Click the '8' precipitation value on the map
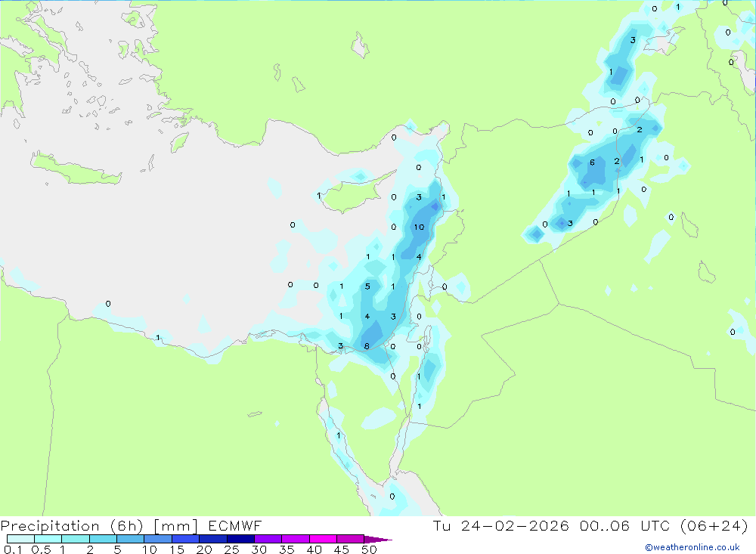Viewport: 756px width, 554px height. coord(367,346)
